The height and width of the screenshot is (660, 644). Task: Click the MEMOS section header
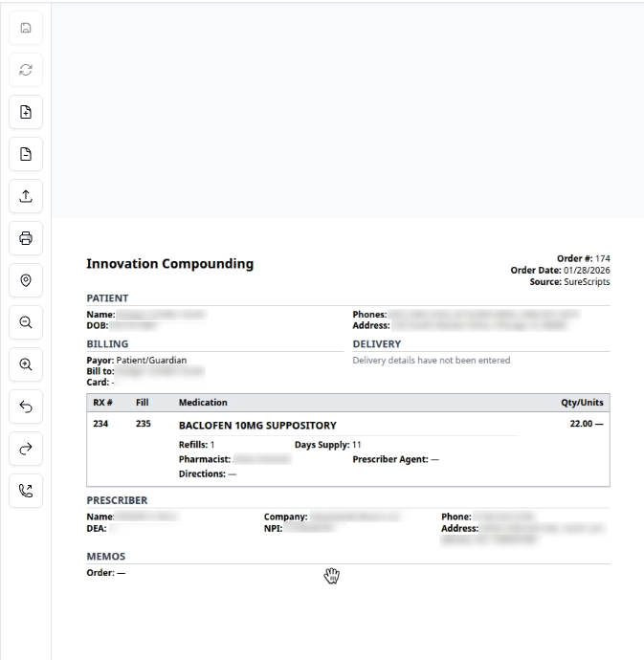tap(105, 557)
